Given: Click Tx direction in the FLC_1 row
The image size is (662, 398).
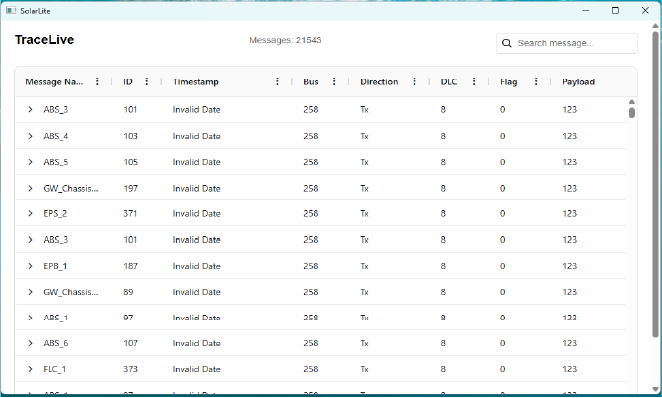Looking at the screenshot, I should tap(364, 369).
